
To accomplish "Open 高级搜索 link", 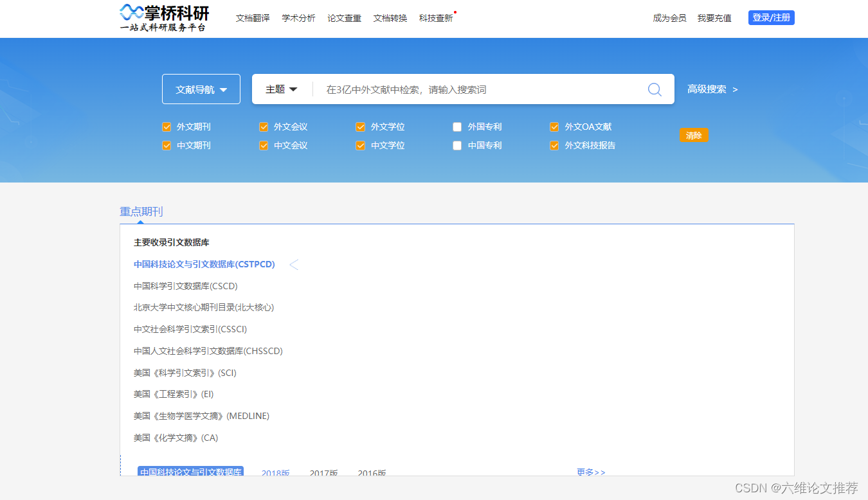I will click(712, 89).
